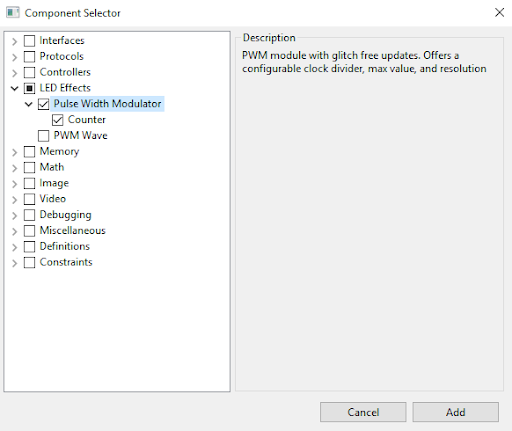The image size is (512, 431).
Task: Check the Math category checkbox
Action: click(29, 168)
